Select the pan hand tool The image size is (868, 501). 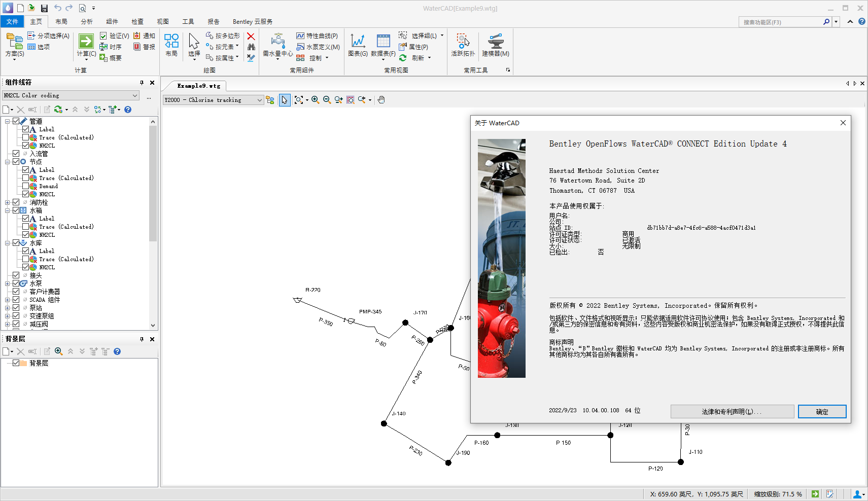[381, 100]
